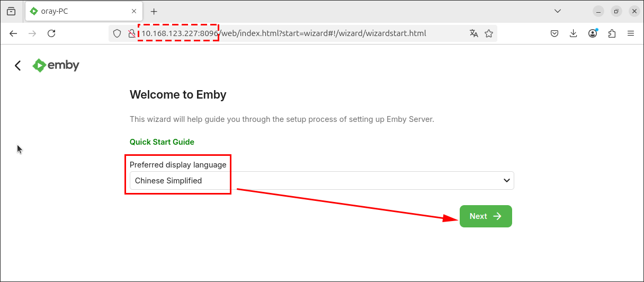Open the Preferred display language dropdown
This screenshot has width=644, height=282.
pyautogui.click(x=322, y=180)
